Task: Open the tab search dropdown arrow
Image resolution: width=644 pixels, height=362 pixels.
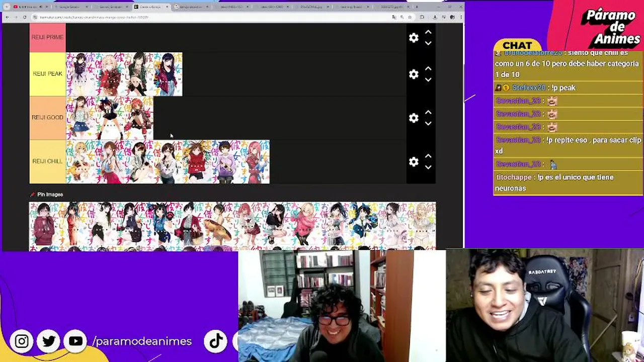Action: (6, 7)
